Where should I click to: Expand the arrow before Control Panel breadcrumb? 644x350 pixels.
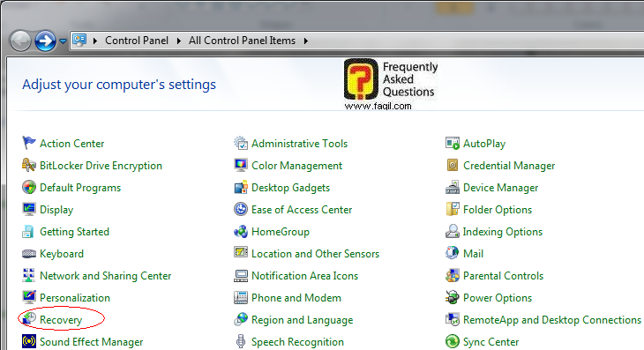95,41
